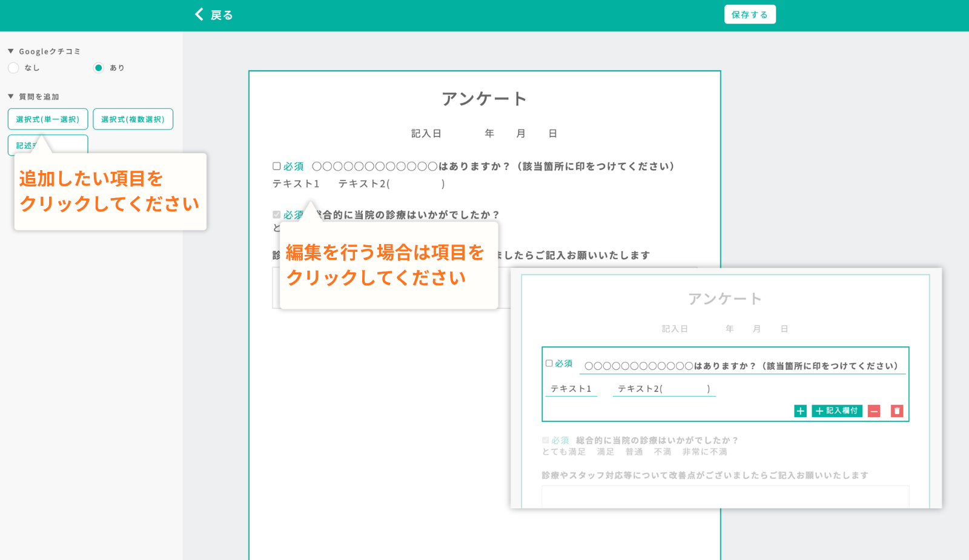Screen dimensions: 969x560
Task: Toggle 必須 checkbox in edit preview
Action: tap(549, 363)
